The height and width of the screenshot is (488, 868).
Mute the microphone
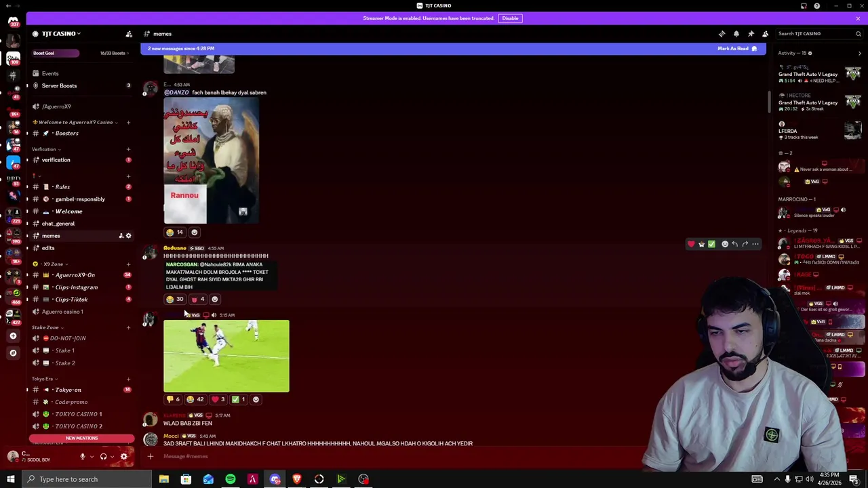coord(83,457)
